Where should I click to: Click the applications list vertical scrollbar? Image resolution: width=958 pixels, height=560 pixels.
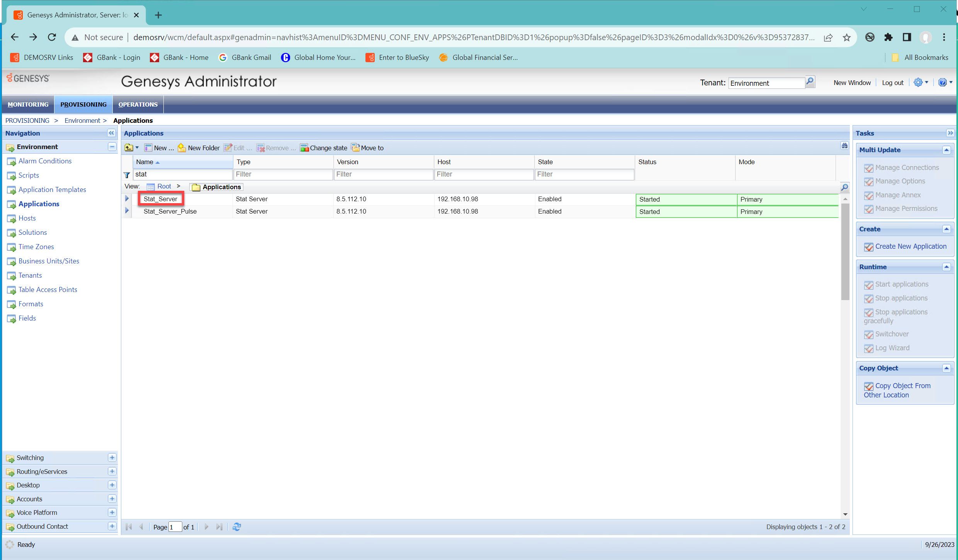click(845, 251)
